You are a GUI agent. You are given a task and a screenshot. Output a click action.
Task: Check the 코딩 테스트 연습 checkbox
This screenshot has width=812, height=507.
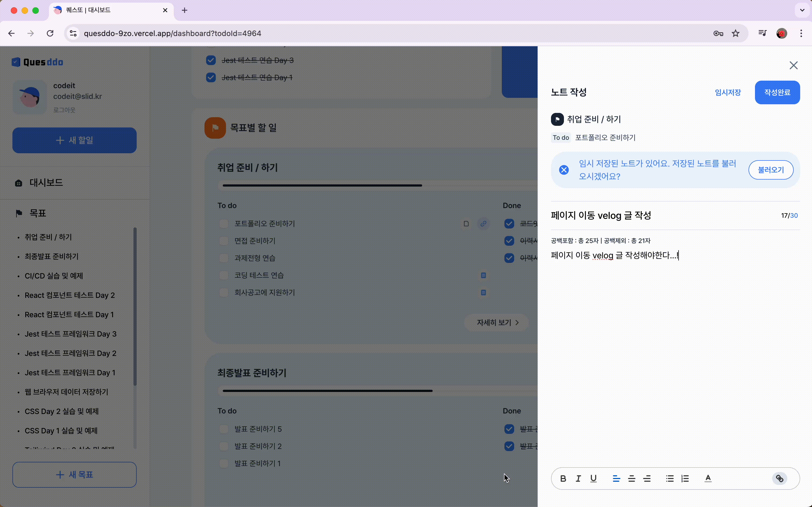224,275
